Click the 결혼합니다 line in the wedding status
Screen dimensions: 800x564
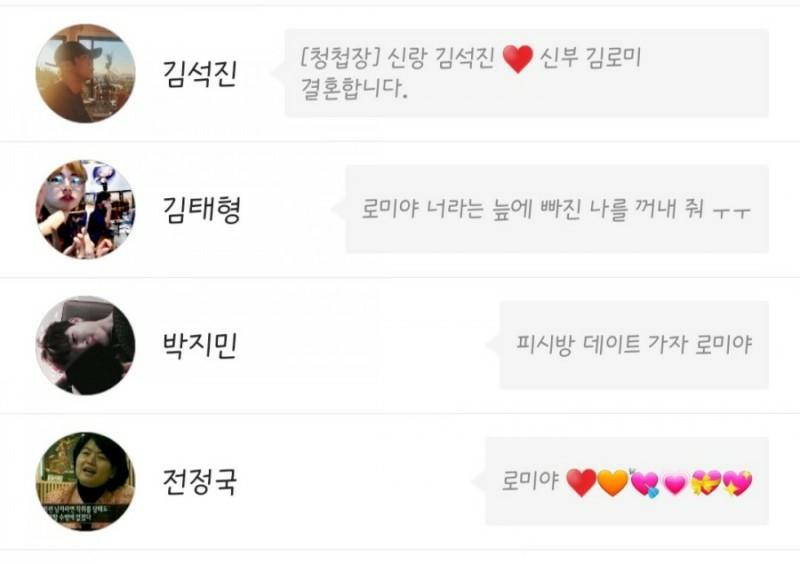pos(354,88)
